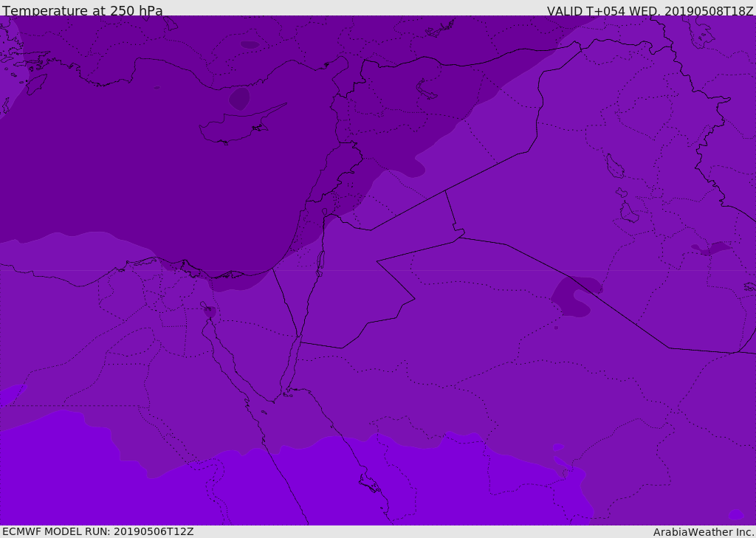Click the Dead Sea outline on the map

click(x=320, y=260)
